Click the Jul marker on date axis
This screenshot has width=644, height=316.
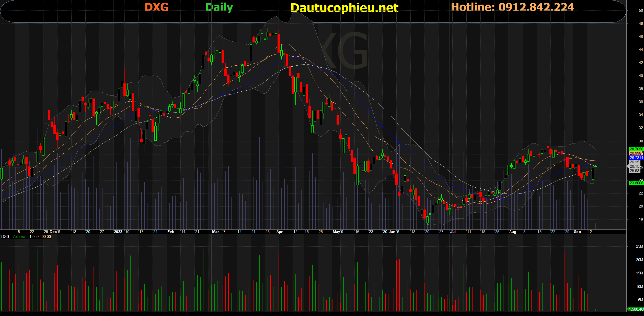(453, 232)
